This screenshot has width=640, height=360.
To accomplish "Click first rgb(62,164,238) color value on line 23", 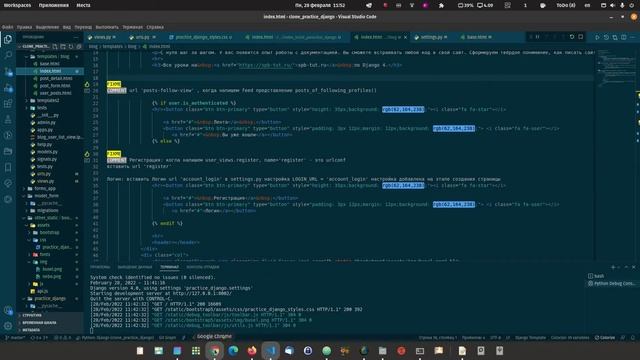I will pos(403,109).
